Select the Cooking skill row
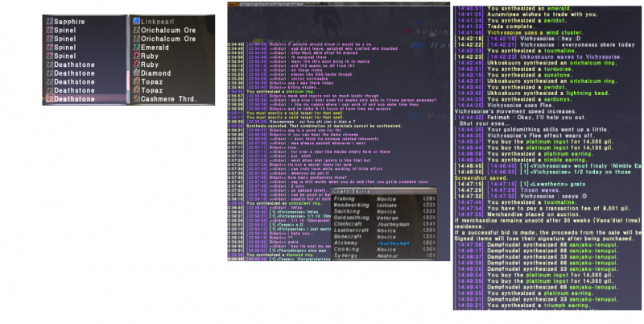 pyautogui.click(x=385, y=250)
